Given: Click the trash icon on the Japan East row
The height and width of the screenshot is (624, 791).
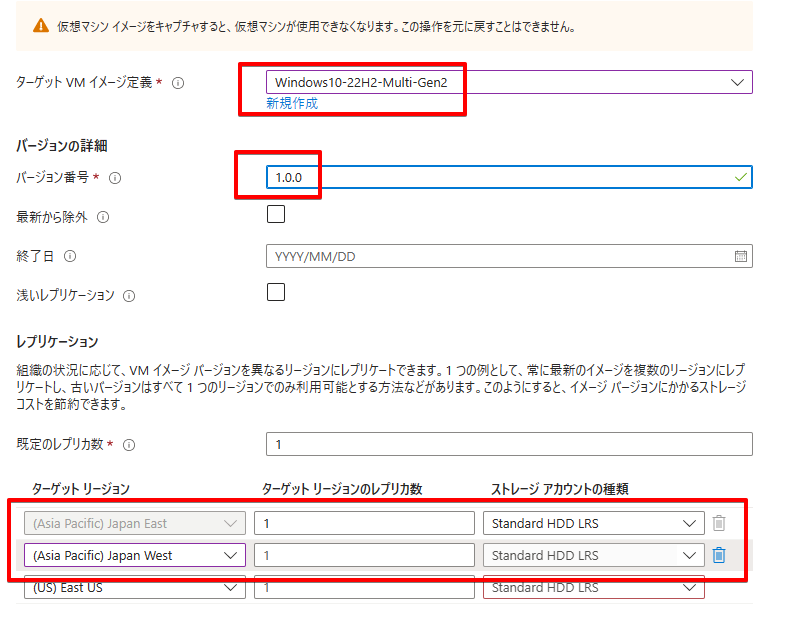Looking at the screenshot, I should (x=719, y=523).
